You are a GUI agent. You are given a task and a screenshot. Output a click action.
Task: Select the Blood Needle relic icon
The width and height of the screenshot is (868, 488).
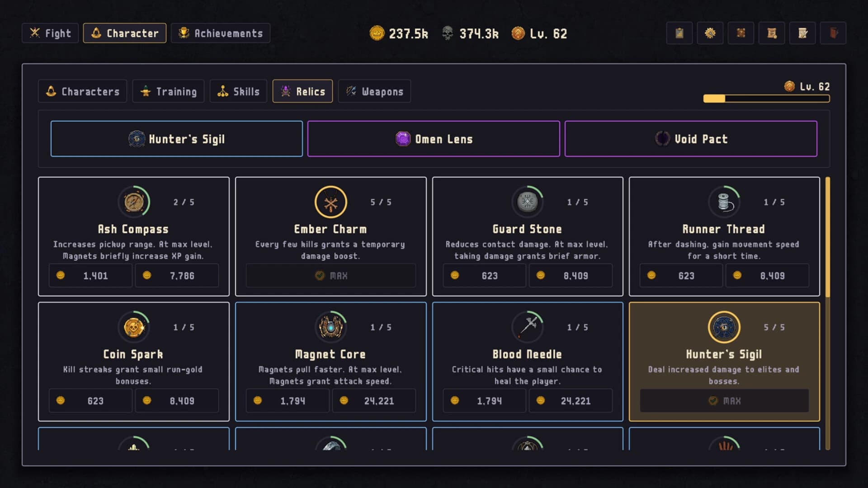pyautogui.click(x=528, y=327)
